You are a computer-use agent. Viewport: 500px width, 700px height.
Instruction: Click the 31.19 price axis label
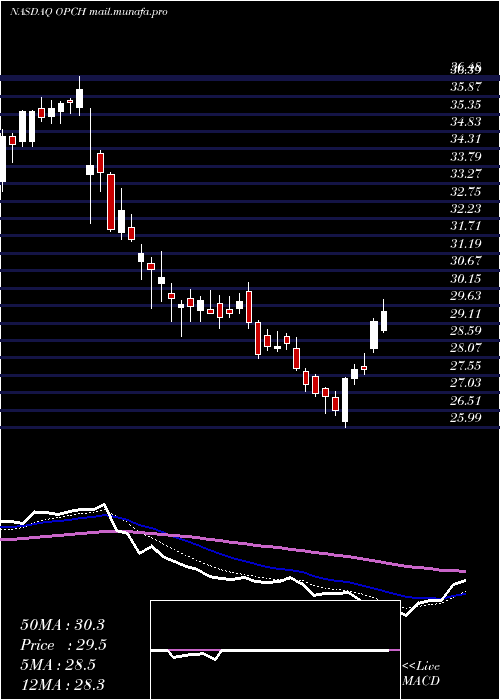coord(465,244)
